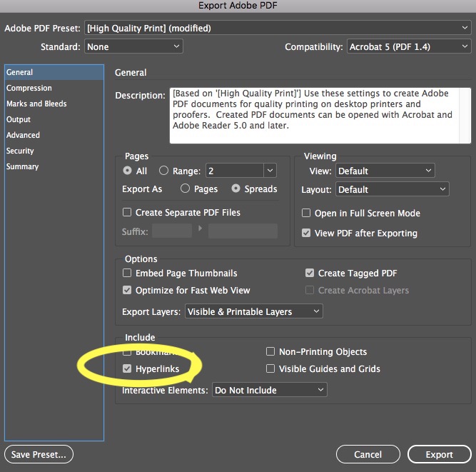Choose Export As Pages radio option
This screenshot has height=472, width=476.
pyautogui.click(x=185, y=189)
